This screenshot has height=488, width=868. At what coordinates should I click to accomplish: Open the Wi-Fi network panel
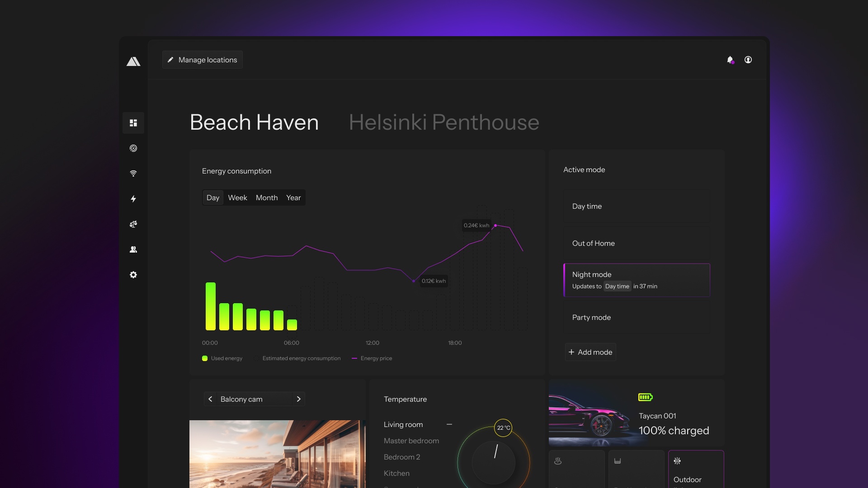point(133,174)
